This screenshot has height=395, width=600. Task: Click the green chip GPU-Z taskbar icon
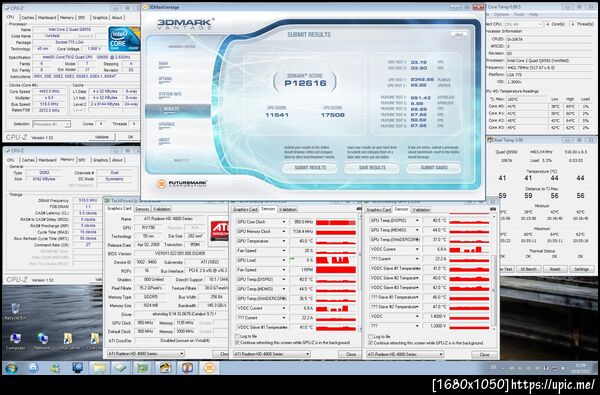[143, 368]
